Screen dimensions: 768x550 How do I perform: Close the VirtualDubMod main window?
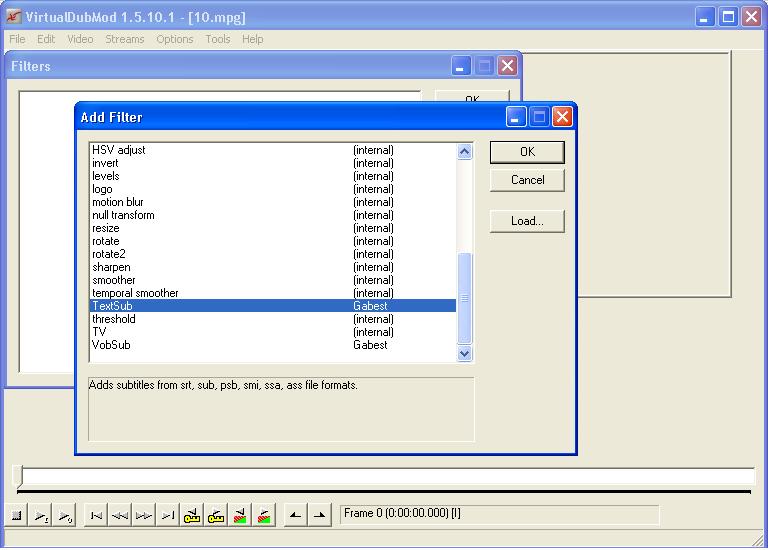point(751,17)
